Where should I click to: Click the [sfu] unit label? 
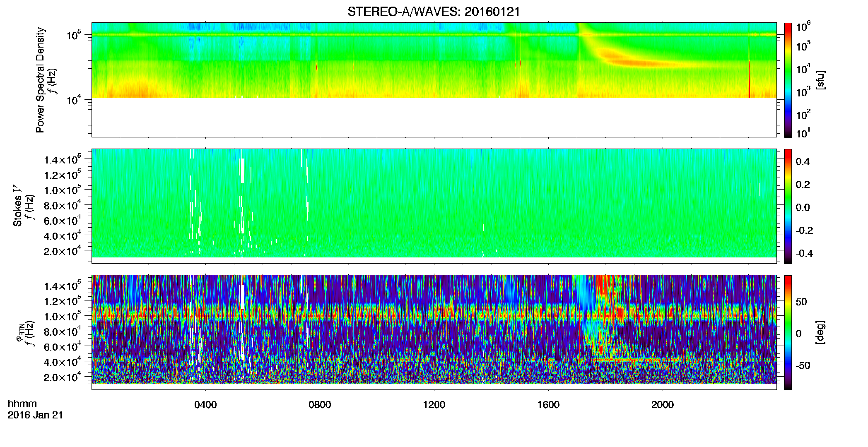[x=820, y=80]
